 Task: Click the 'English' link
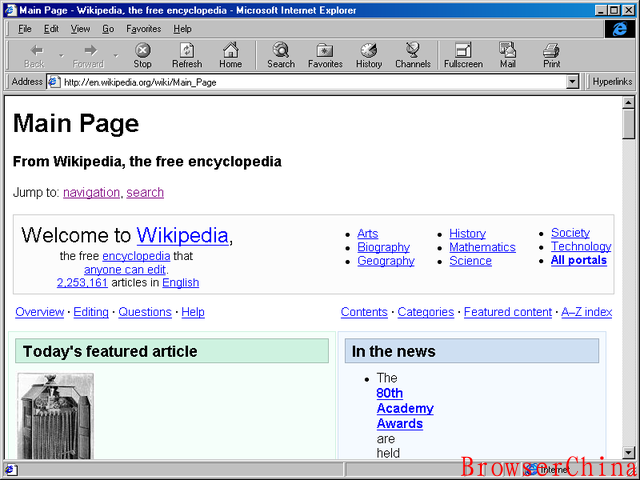point(180,282)
